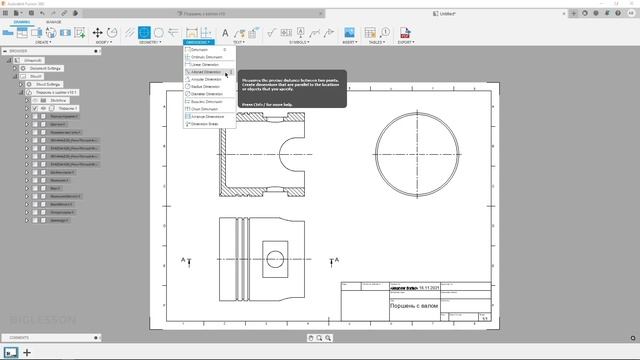Select the Surface Texture symbol tool
Viewport: 640px width, 360px height.
pos(271,33)
